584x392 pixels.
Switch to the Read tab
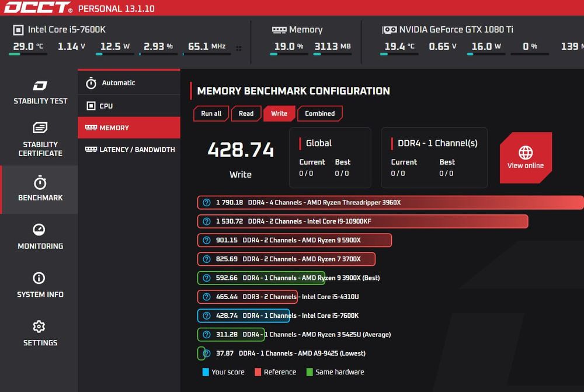(246, 113)
